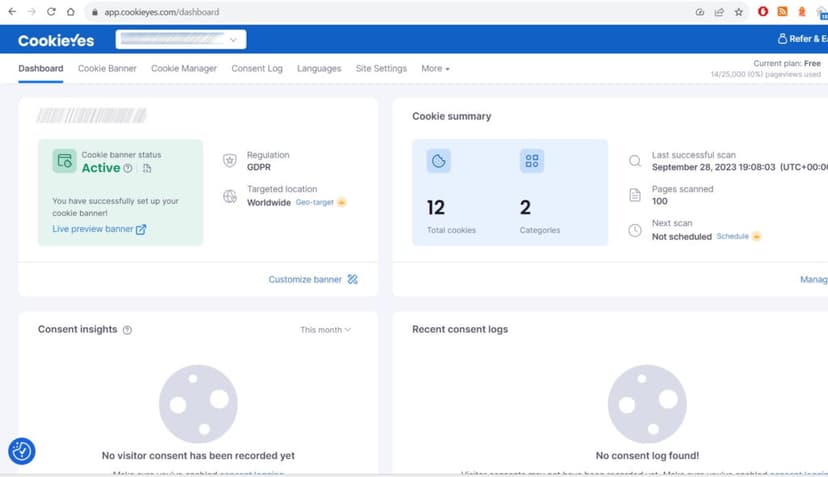Bookmark page with the star icon
This screenshot has height=477, width=828.
738,12
